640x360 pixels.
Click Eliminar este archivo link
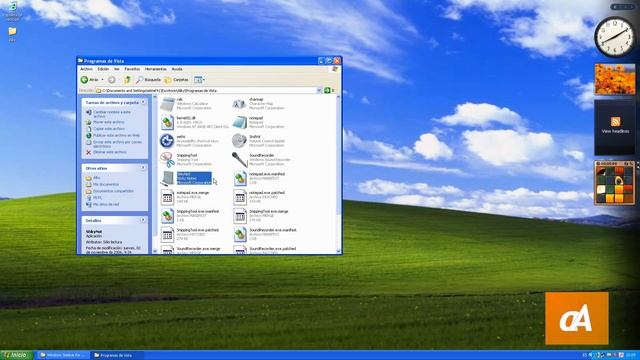point(109,152)
